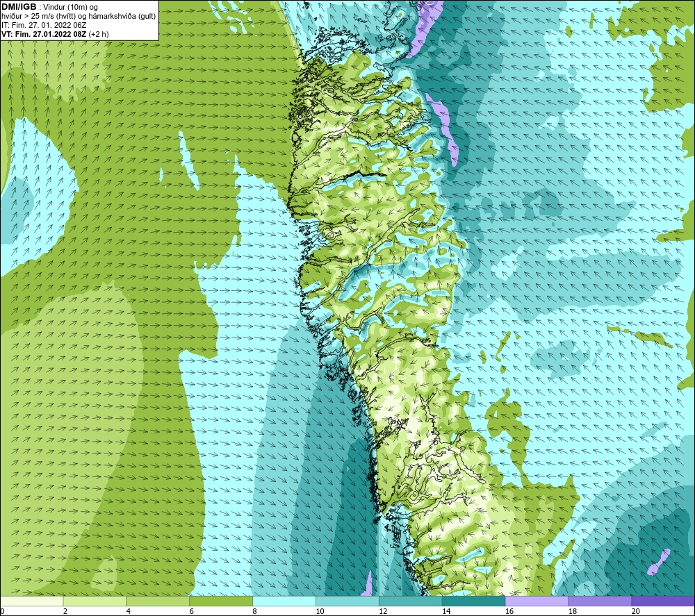Click the legend scale label 20
Image resolution: width=695 pixels, height=616 pixels.
(x=635, y=611)
